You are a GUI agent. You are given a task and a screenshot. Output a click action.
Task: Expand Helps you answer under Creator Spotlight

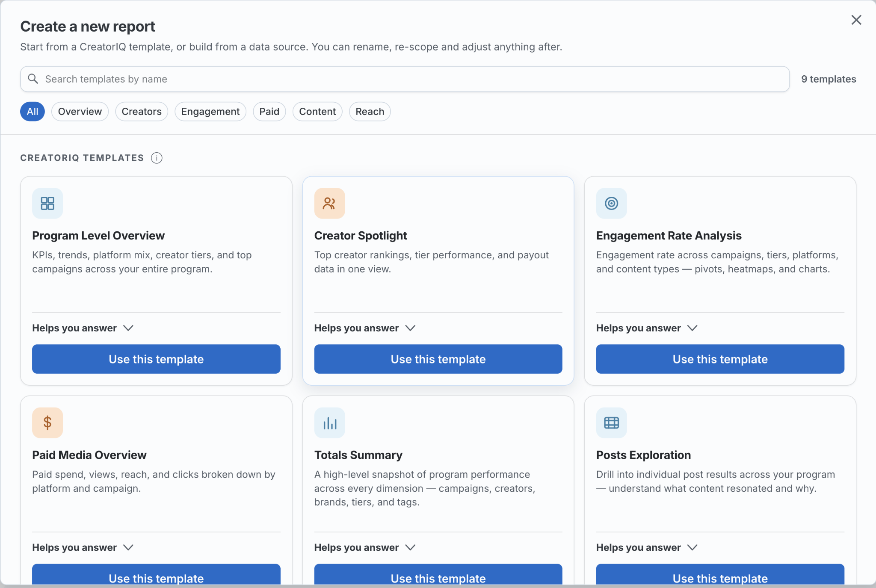tap(365, 328)
